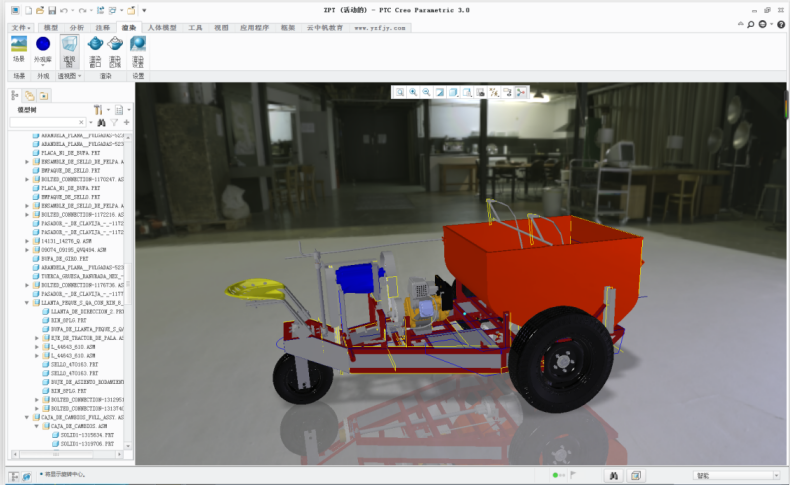Image resolution: width=790 pixels, height=485 pixels.
Task: Click Zoom In icon in graphics toolbar
Action: (413, 92)
